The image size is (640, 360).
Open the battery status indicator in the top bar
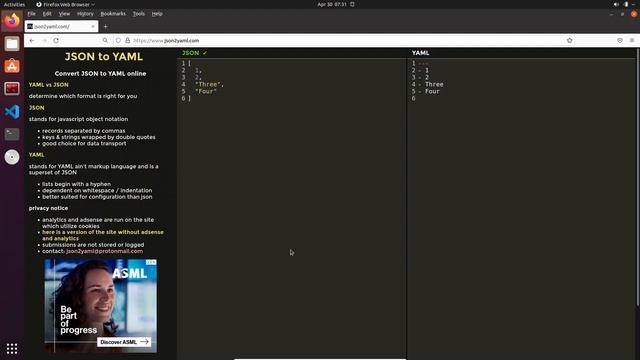point(626,4)
